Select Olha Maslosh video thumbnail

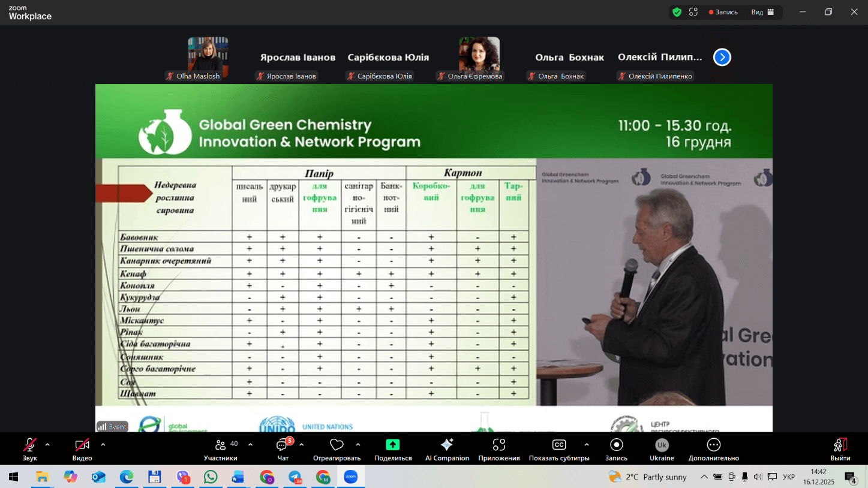pos(208,54)
